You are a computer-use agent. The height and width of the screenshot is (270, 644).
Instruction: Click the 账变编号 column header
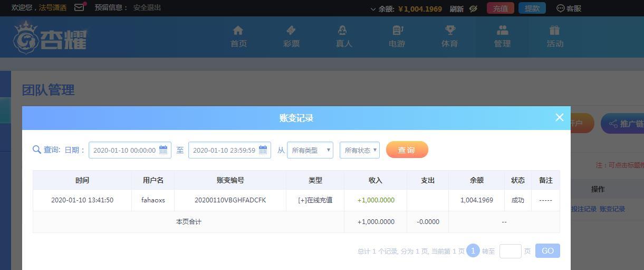coord(230,180)
